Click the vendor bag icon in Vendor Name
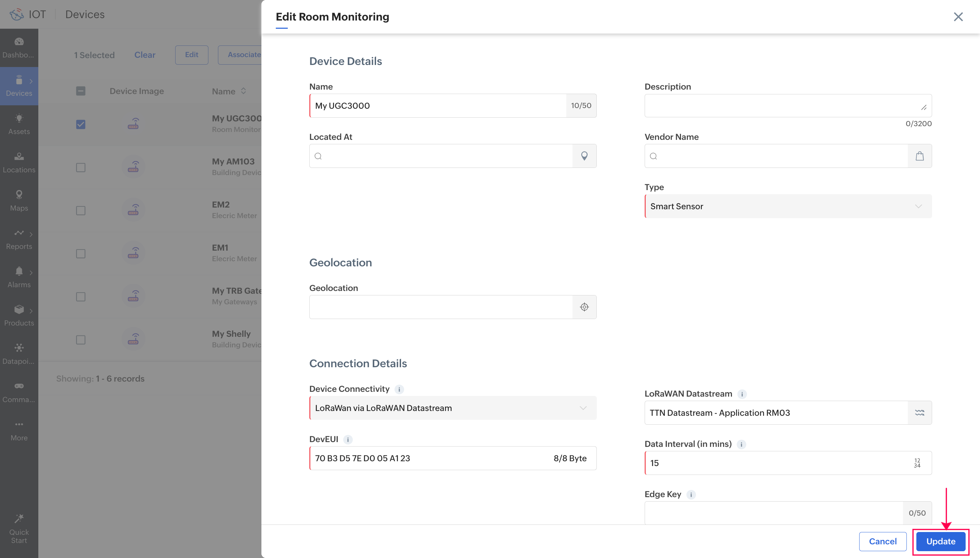Screen dimensions: 980x558 919,156
